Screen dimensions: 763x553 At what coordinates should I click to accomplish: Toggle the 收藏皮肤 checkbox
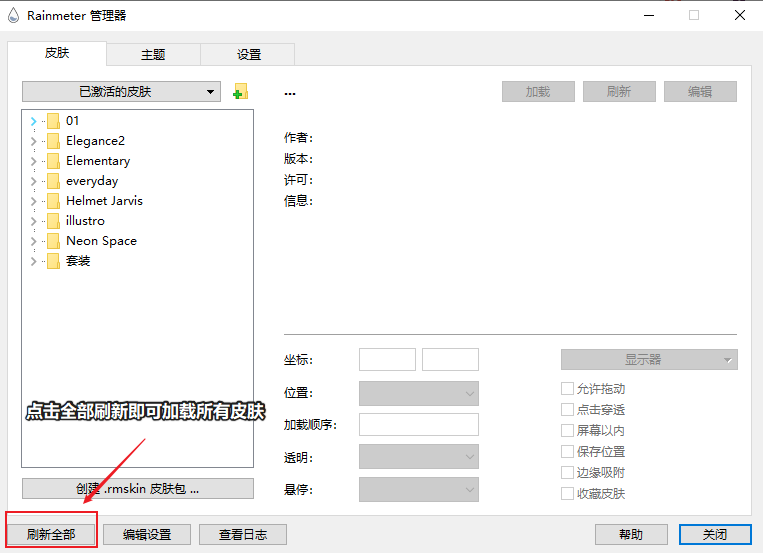pyautogui.click(x=567, y=494)
